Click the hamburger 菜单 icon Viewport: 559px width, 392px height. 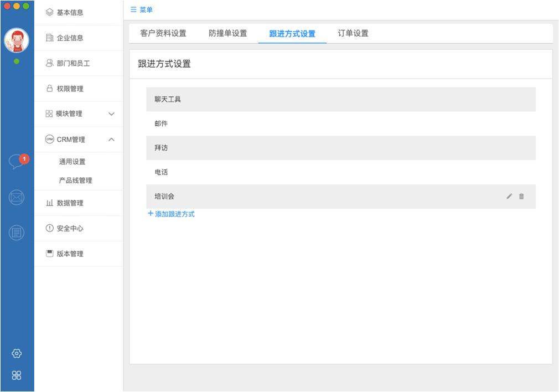(x=133, y=9)
